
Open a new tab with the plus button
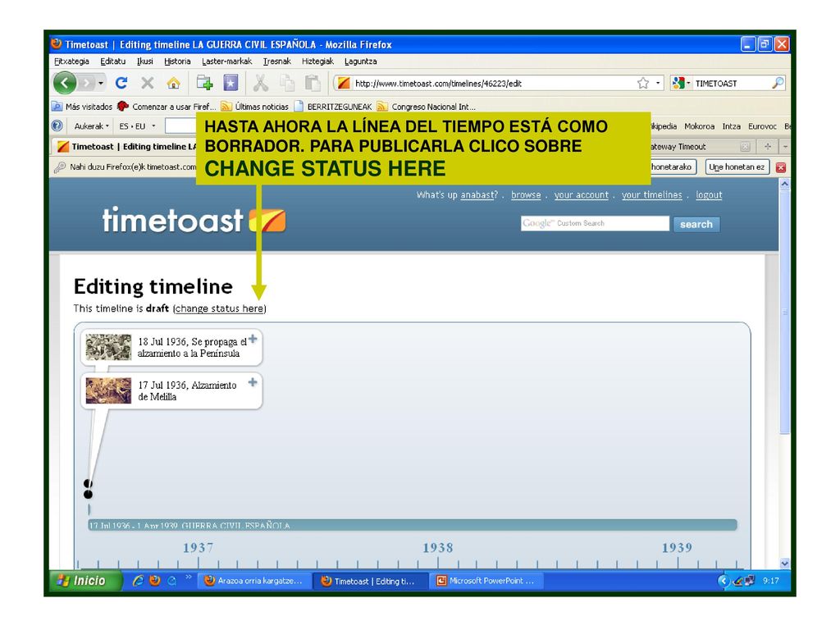tap(768, 146)
